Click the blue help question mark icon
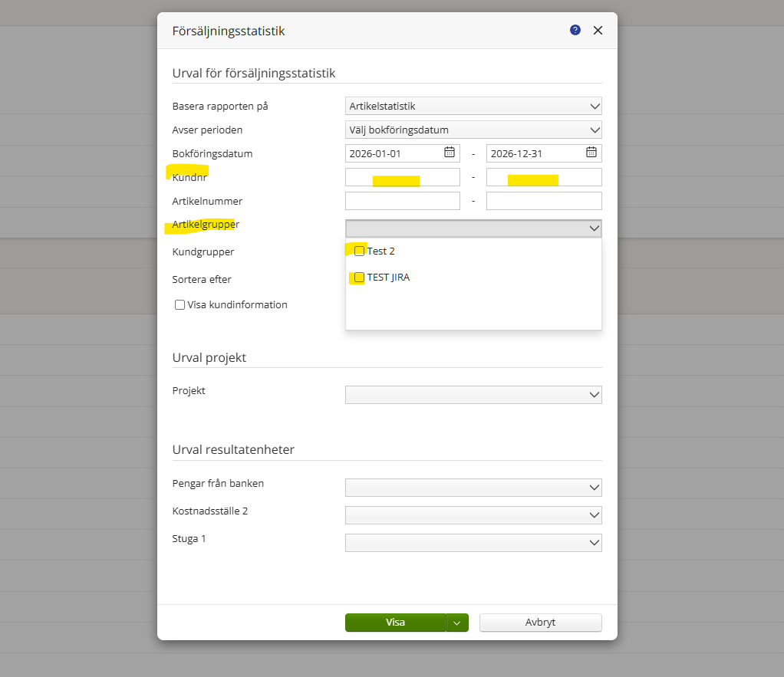 click(x=575, y=31)
